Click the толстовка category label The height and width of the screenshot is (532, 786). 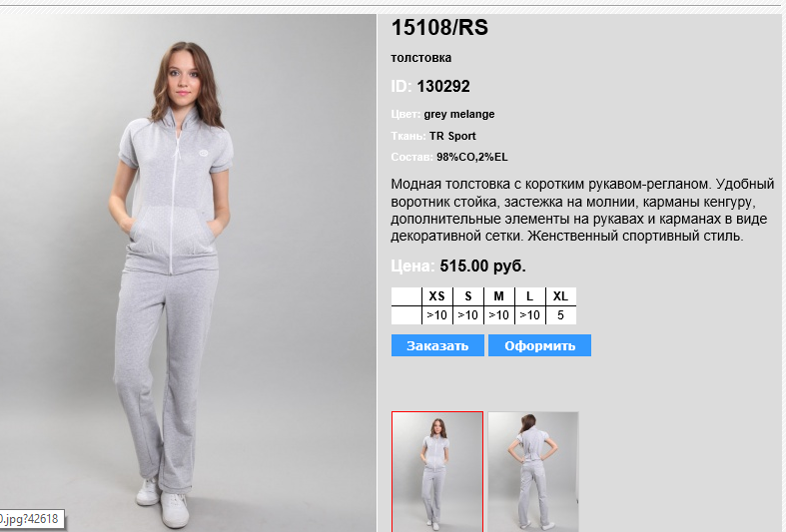point(421,58)
